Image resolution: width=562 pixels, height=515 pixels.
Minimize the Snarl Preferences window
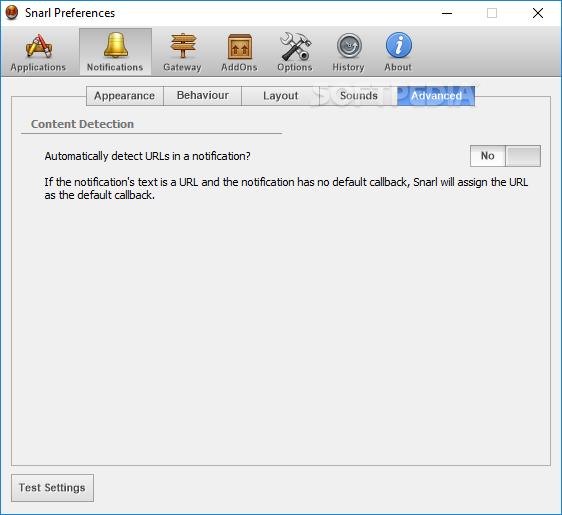tap(447, 13)
